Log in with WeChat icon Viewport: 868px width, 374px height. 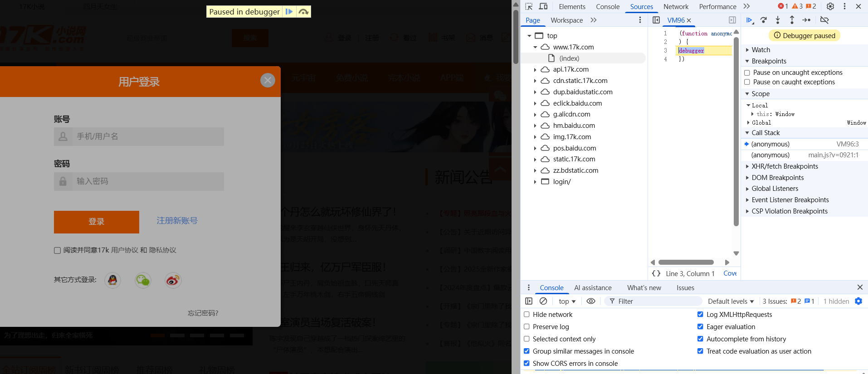pyautogui.click(x=143, y=280)
